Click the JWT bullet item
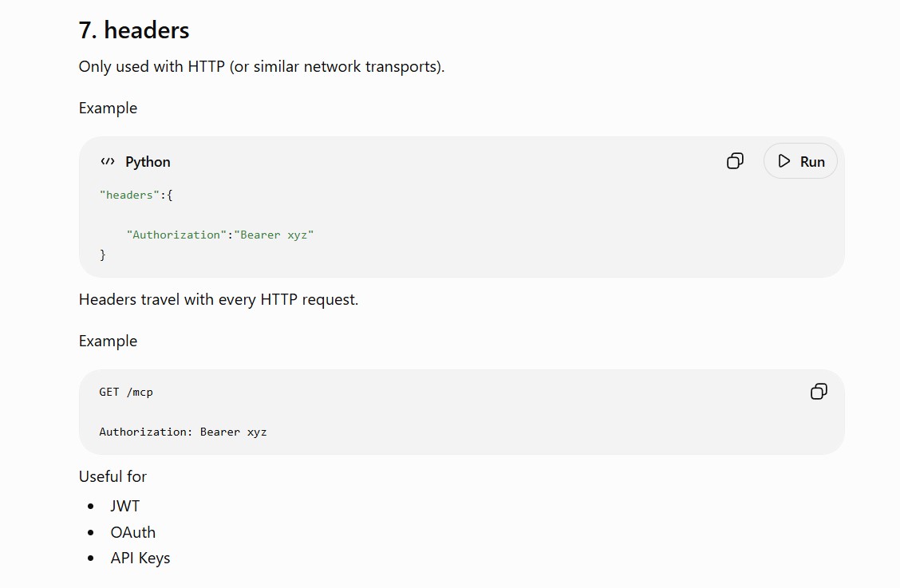This screenshot has width=900, height=588. pos(125,506)
